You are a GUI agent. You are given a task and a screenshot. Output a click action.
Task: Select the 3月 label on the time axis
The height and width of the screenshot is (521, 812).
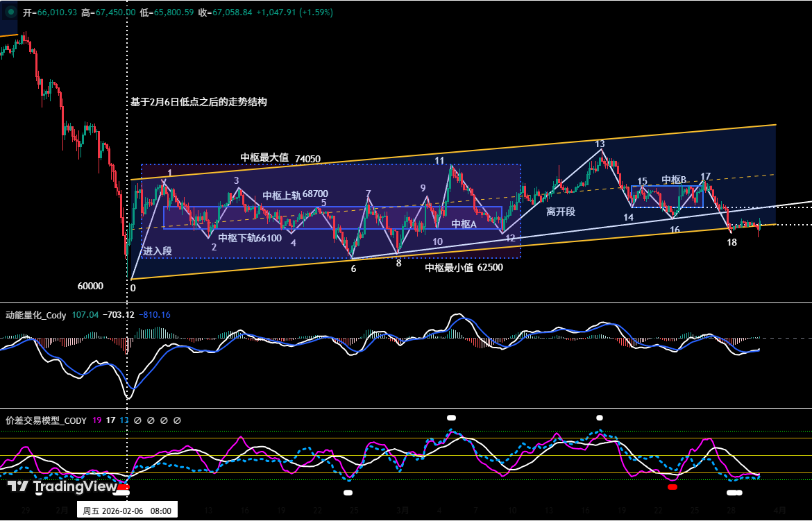401,509
